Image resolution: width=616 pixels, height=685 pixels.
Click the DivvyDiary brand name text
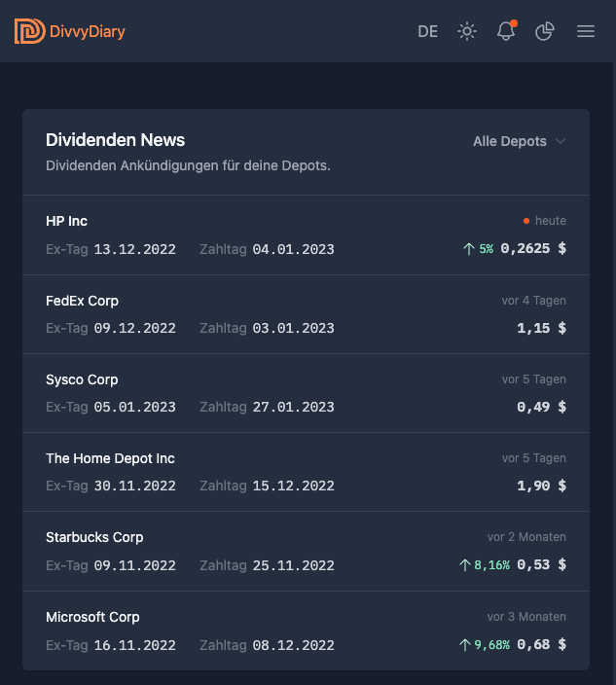click(90, 31)
